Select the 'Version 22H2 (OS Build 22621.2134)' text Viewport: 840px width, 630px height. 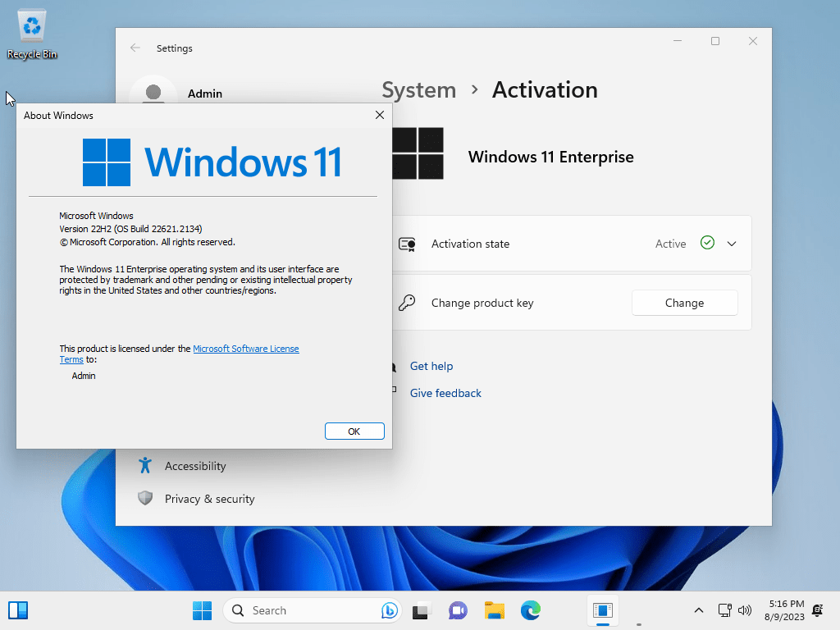(130, 229)
